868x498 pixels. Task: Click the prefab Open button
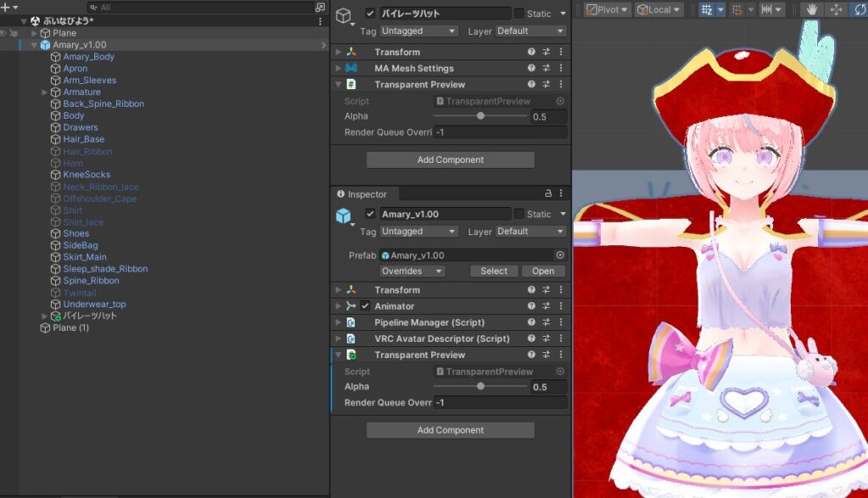[x=542, y=271]
